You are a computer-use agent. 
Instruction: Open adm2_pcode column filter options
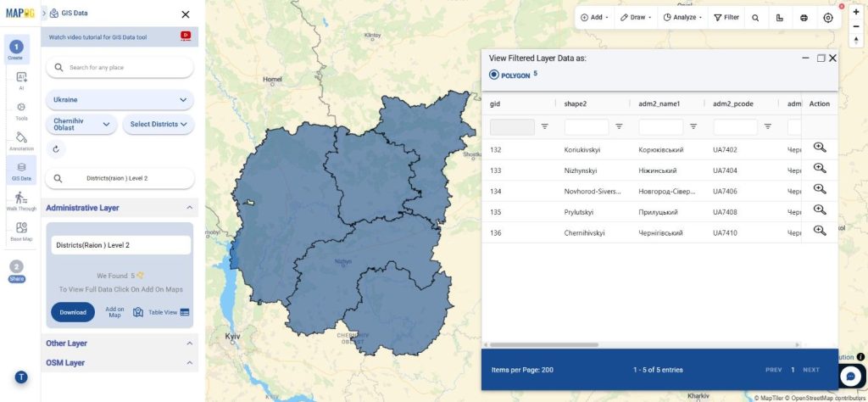click(x=768, y=127)
